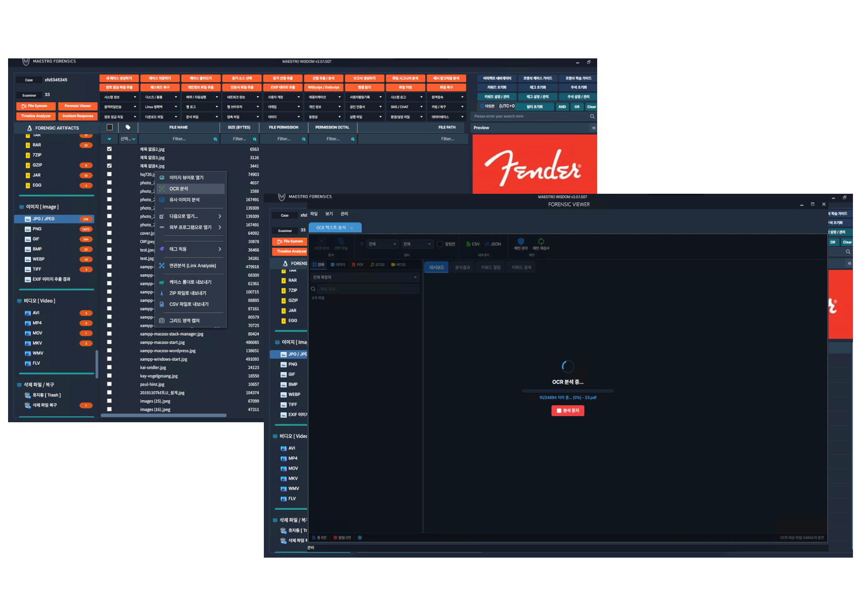Click the Timeline Analyzer button in main window
861x616 pixels.
(36, 116)
